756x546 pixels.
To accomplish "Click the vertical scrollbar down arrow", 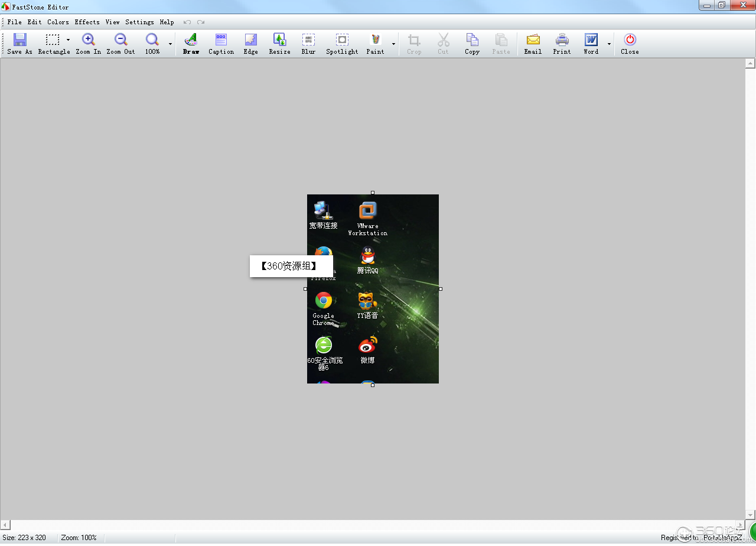I will tap(751, 515).
